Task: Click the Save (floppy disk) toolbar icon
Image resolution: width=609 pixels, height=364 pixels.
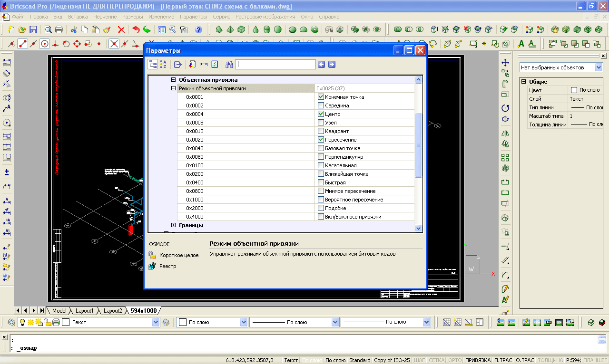Action: coord(33,29)
